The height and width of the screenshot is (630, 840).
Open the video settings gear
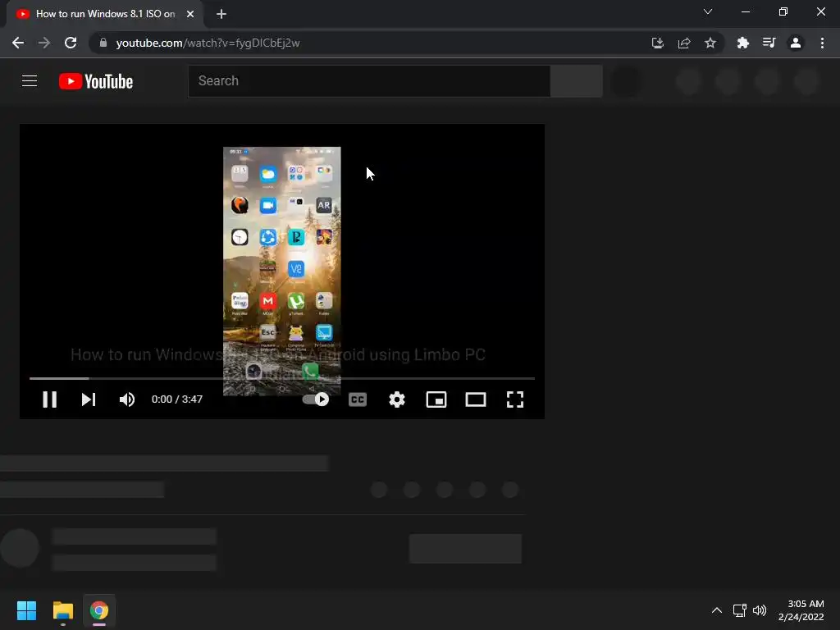pyautogui.click(x=397, y=399)
